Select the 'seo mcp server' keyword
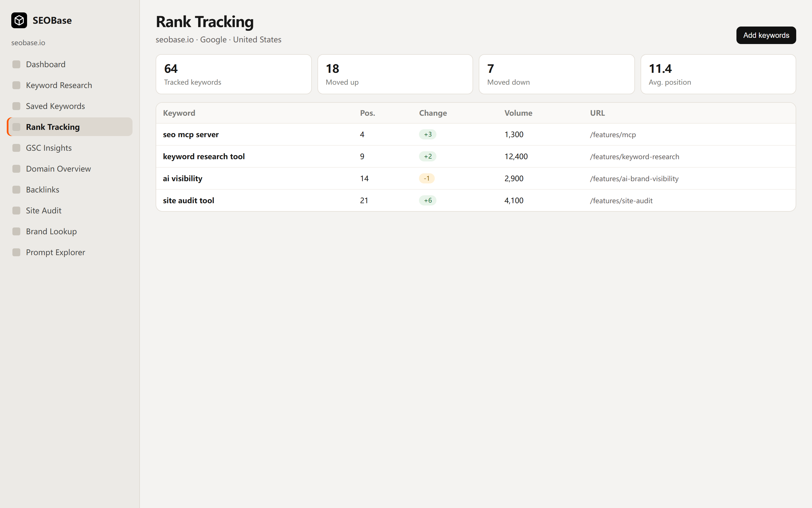The image size is (812, 508). tap(191, 134)
